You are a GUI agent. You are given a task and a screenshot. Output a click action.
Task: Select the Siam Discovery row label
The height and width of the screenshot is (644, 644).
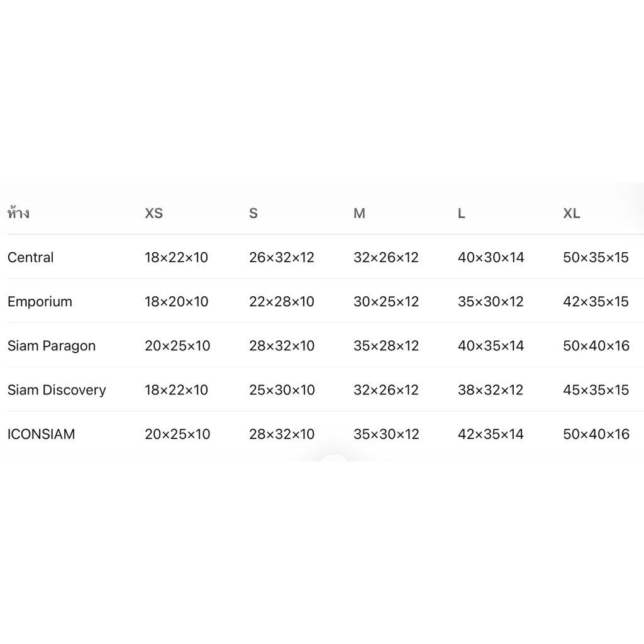click(x=57, y=390)
